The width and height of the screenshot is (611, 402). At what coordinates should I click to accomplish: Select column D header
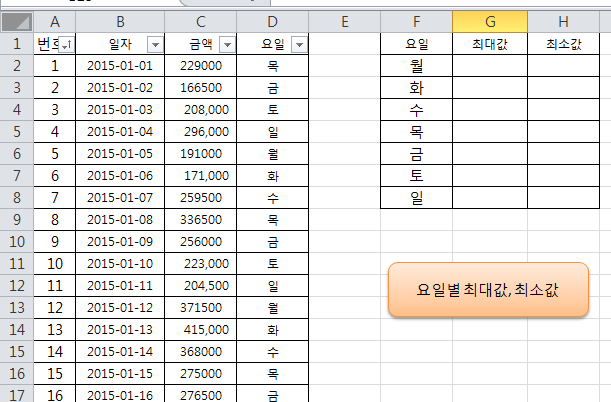(272, 22)
